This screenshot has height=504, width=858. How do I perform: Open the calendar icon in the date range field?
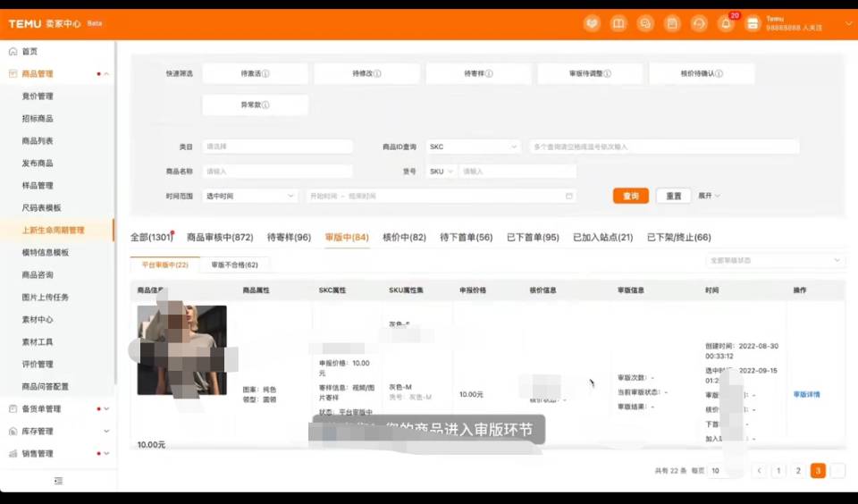569,196
